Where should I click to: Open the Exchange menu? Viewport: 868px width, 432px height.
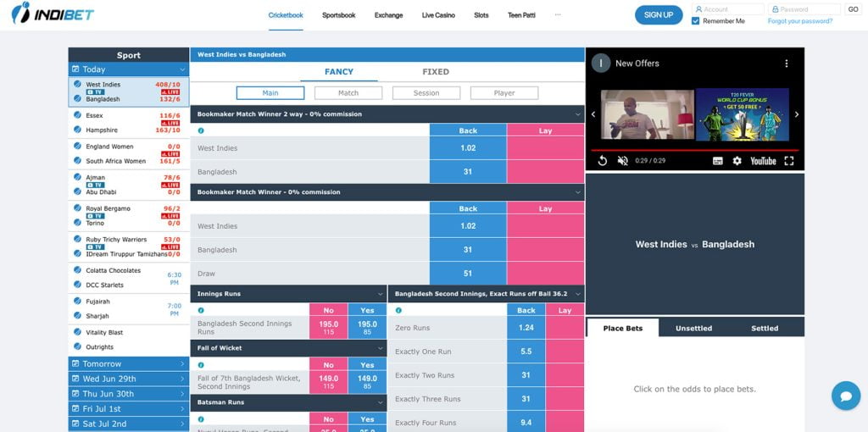coord(388,15)
